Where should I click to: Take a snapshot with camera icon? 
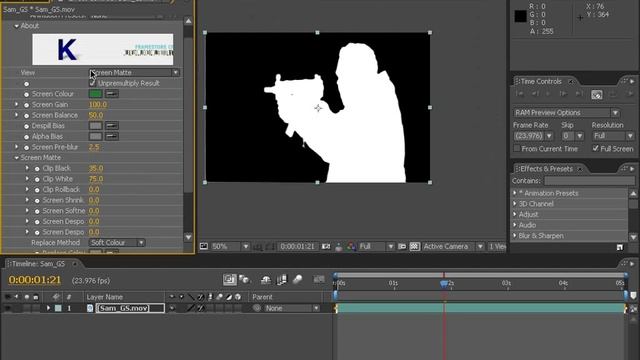click(x=326, y=247)
